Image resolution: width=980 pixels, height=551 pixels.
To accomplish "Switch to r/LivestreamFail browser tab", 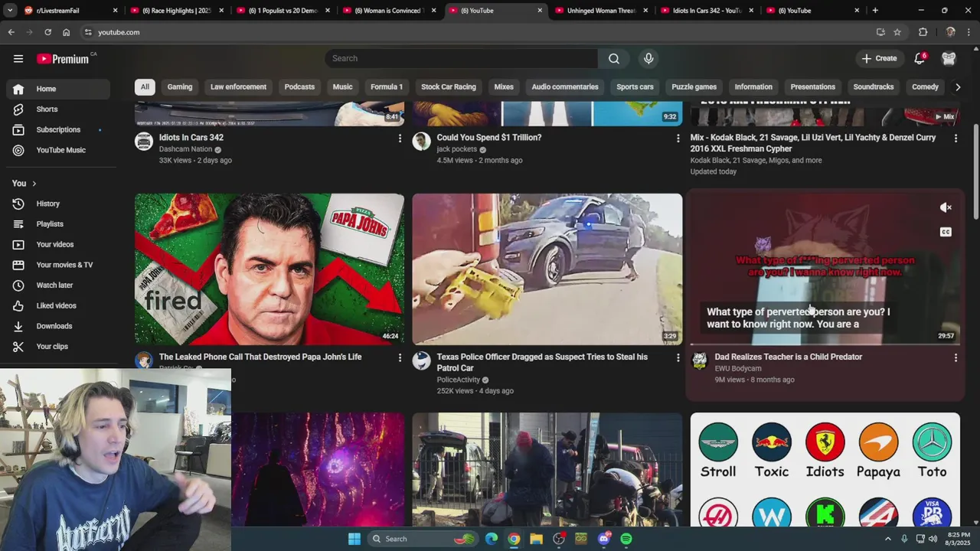I will click(x=70, y=11).
